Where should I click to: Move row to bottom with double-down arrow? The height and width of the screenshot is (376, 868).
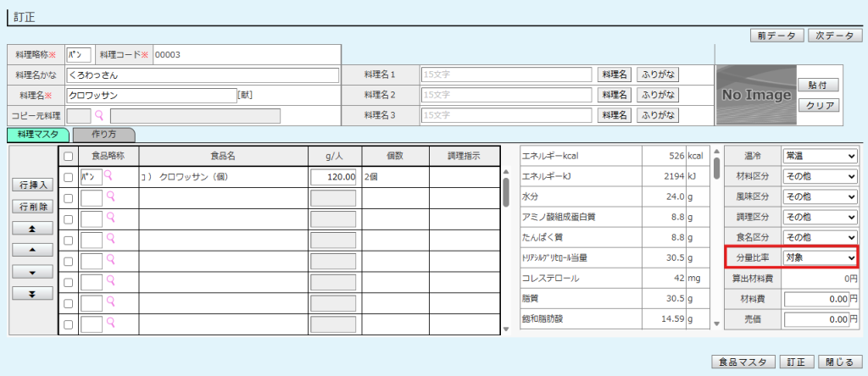31,293
